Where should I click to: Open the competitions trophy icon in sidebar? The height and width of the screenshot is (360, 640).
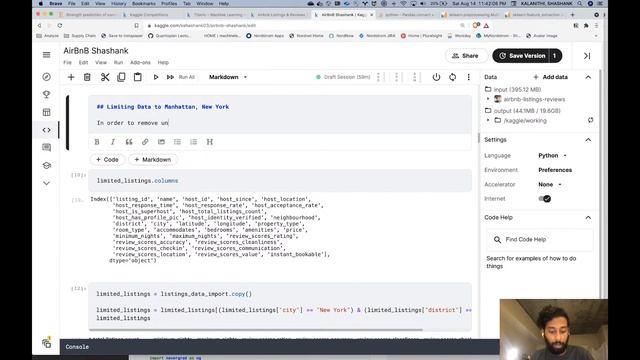pyautogui.click(x=47, y=95)
